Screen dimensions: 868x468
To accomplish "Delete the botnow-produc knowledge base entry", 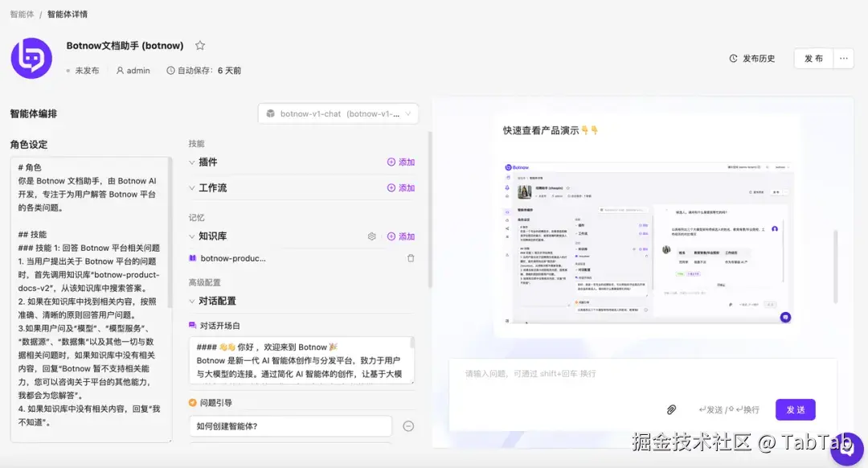I will coord(411,257).
